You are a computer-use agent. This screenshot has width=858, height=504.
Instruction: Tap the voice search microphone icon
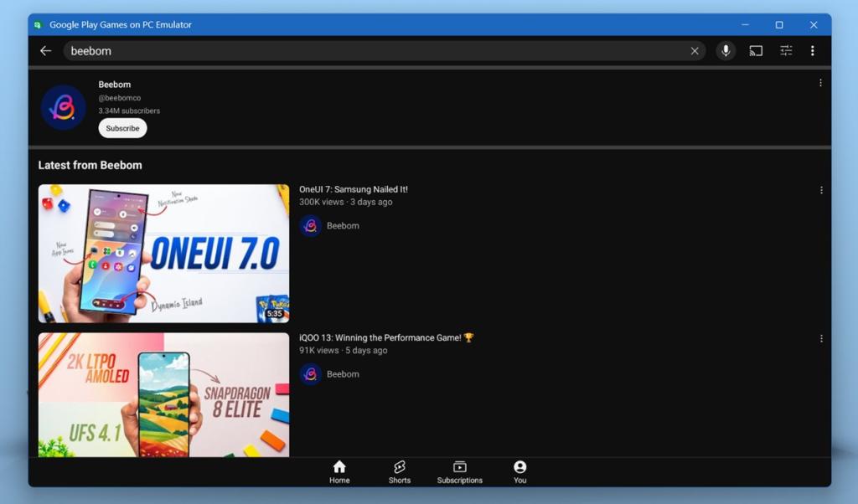click(725, 50)
